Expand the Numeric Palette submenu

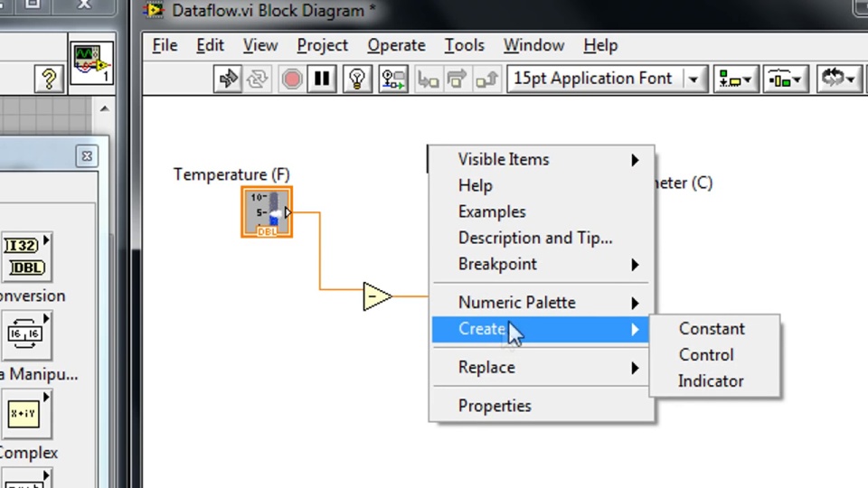[x=541, y=303]
